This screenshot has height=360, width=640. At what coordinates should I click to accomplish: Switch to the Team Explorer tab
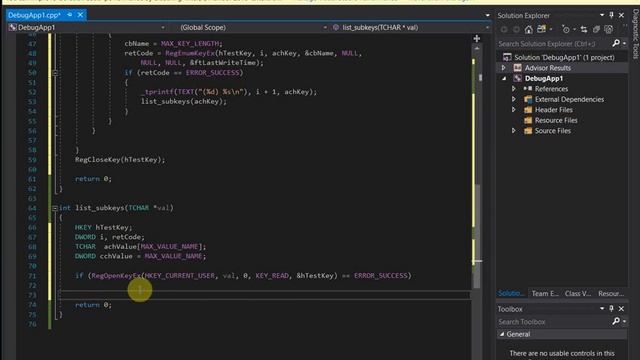[545, 293]
